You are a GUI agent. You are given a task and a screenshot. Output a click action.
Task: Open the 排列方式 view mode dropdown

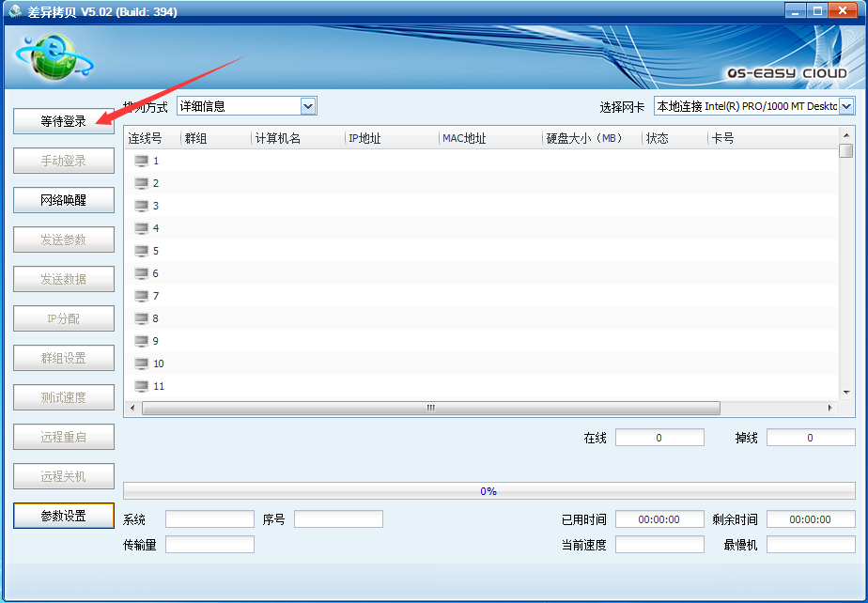307,106
